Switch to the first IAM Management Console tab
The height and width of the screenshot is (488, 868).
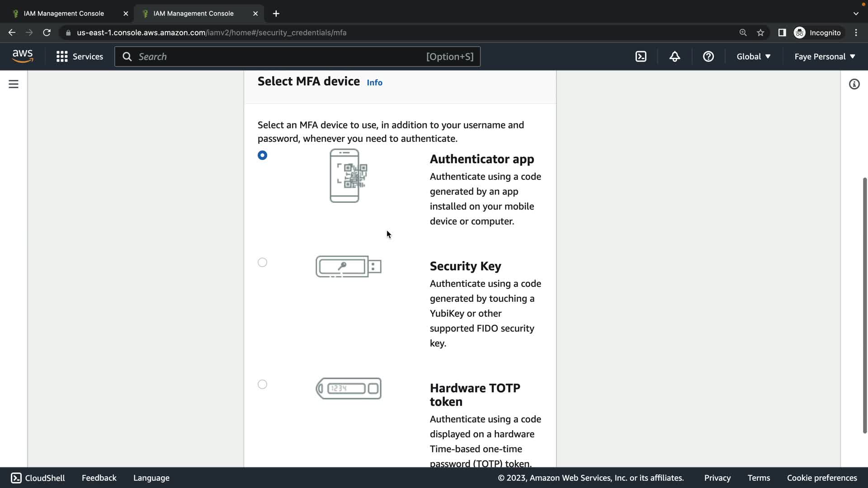(x=64, y=14)
